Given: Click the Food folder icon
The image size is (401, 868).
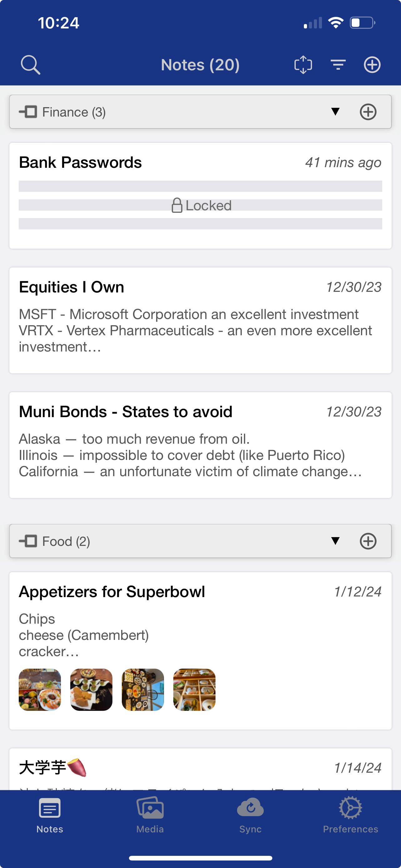Looking at the screenshot, I should click(x=28, y=541).
